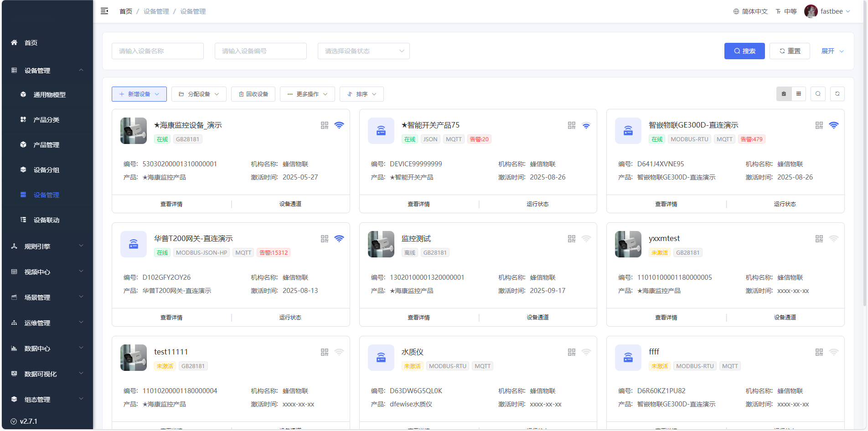868x431 pixels.
Task: Open the 更多操作 dropdown menu
Action: tap(307, 94)
